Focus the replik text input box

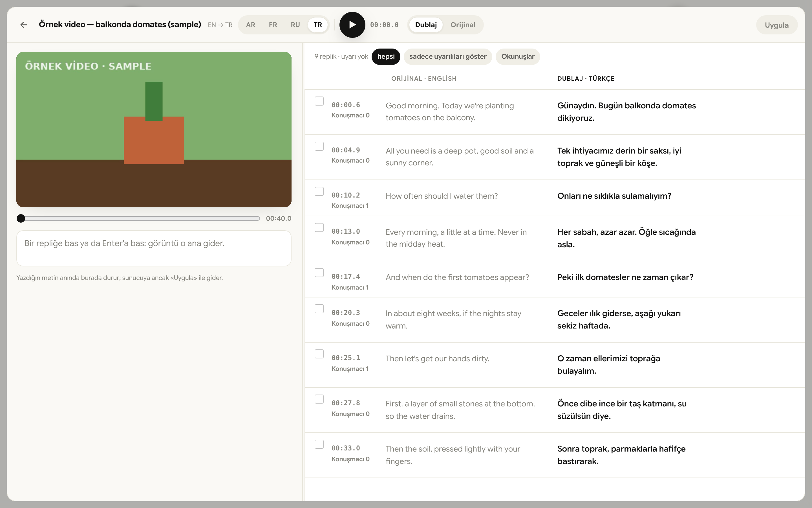tap(154, 248)
